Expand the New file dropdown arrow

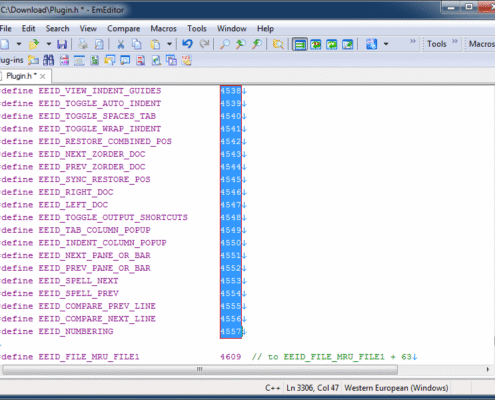pos(19,44)
